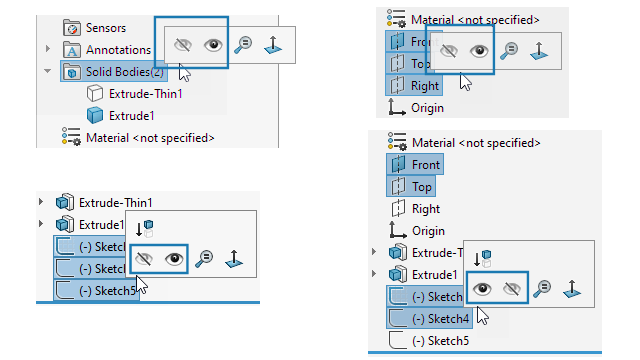
Task: Collapse the Solid Bodies(2) folder
Action: (47, 71)
